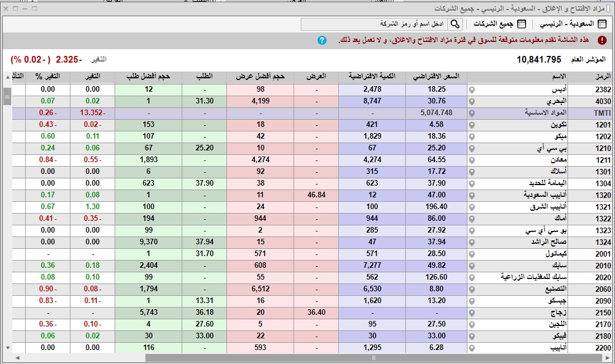Click the vertical scrollbar down arrow

point(7,348)
